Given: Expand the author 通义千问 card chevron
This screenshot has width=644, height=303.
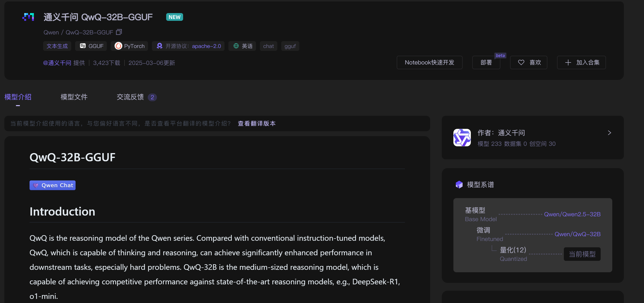Looking at the screenshot, I should (609, 133).
